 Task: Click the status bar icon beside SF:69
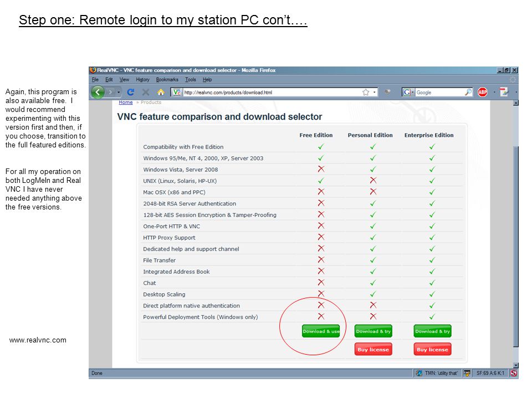(467, 373)
